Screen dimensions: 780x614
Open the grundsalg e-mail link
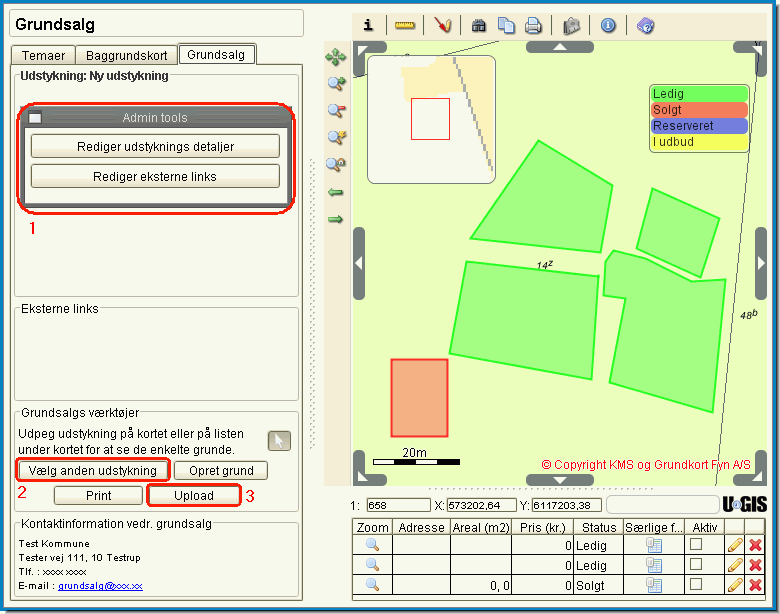[x=100, y=586]
